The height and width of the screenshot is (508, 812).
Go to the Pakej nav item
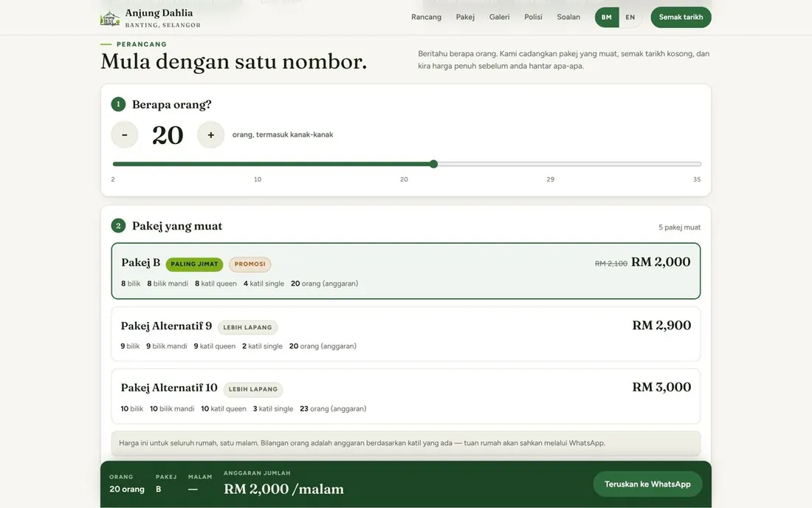pos(465,17)
